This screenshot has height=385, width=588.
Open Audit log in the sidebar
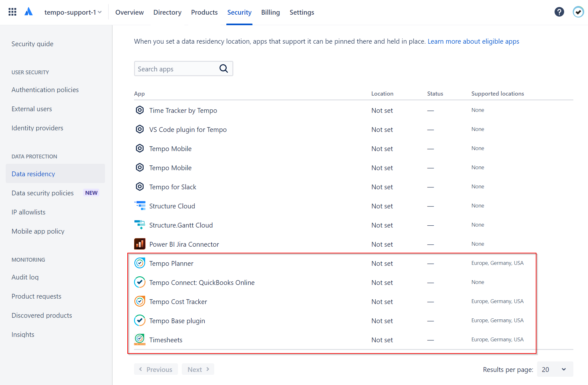(x=25, y=277)
